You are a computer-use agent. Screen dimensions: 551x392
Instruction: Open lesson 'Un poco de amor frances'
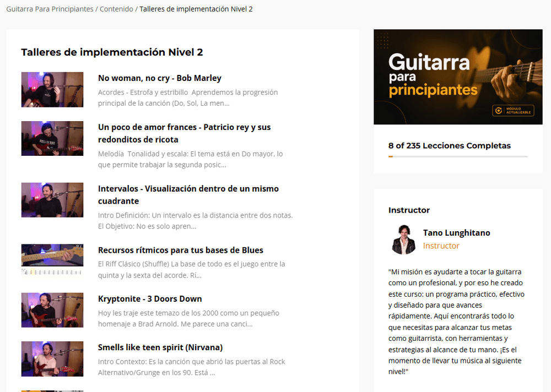pos(184,133)
